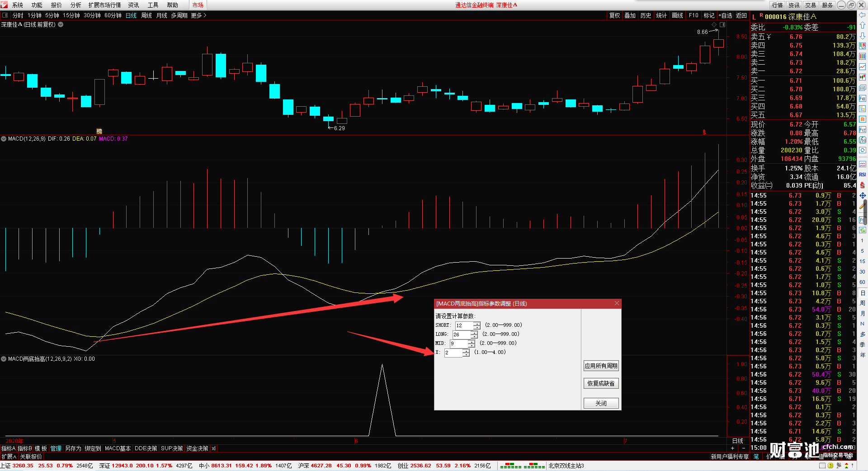The width and height of the screenshot is (868, 471).
Task: Click the back arrow icon in right sidebar
Action: 863,15
